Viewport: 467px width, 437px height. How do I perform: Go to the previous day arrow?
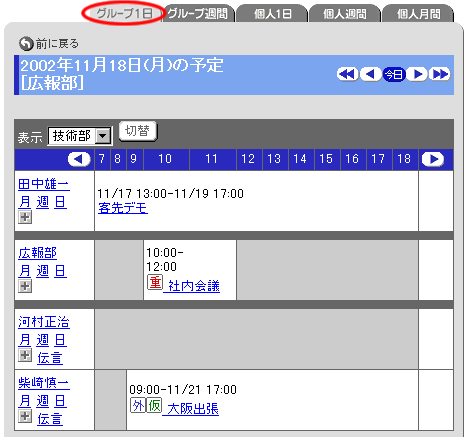tap(370, 74)
